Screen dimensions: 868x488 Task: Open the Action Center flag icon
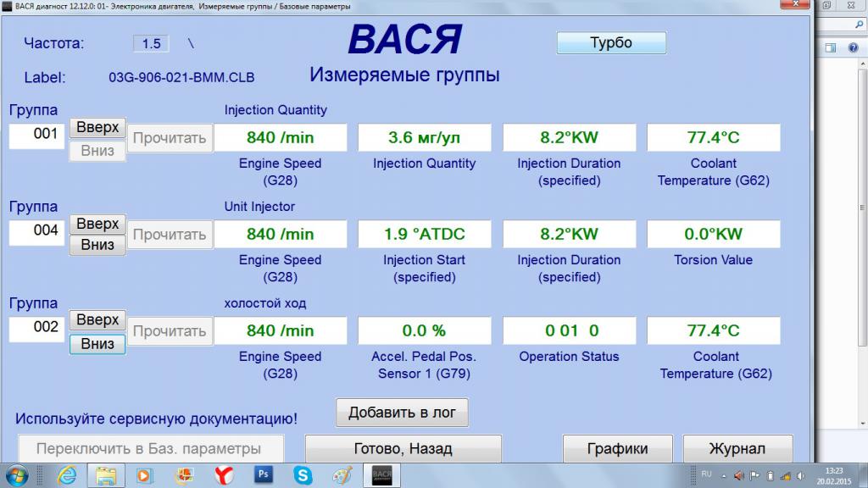tap(754, 476)
